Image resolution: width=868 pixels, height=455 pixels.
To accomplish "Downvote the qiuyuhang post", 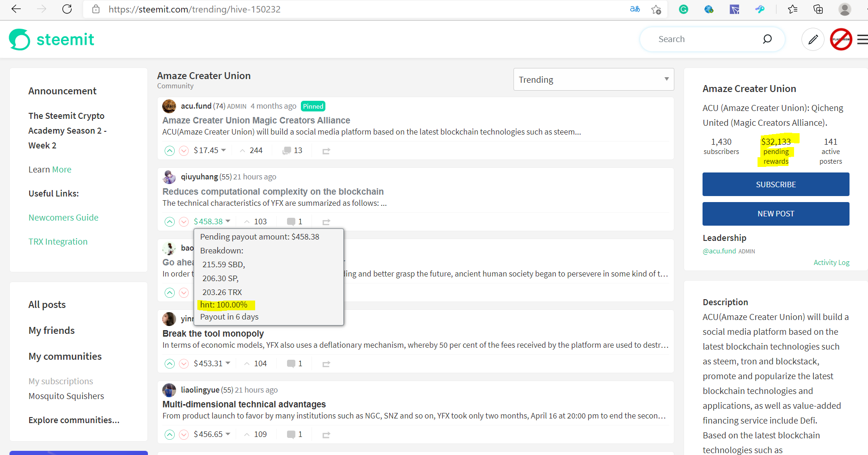I will (x=184, y=222).
